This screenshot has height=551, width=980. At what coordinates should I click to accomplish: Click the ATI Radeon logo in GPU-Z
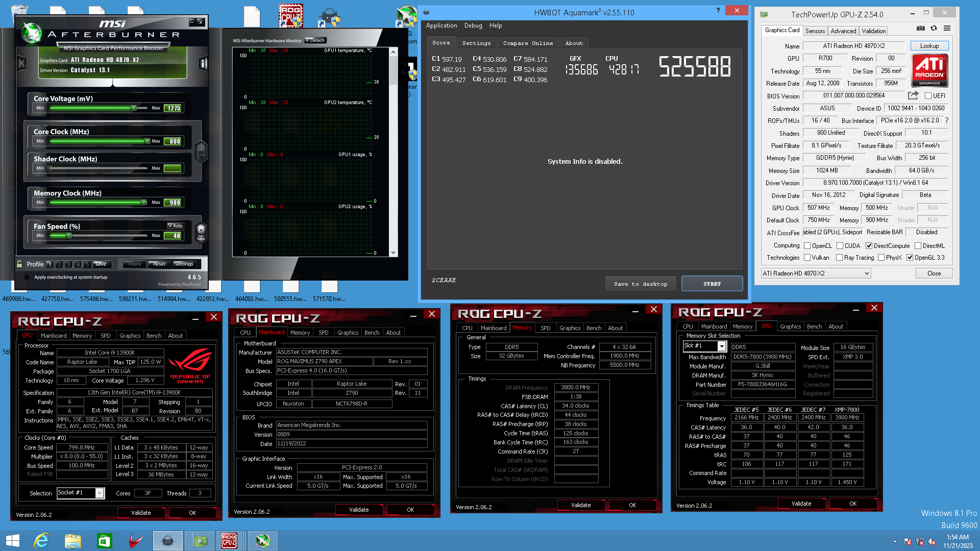pyautogui.click(x=929, y=71)
